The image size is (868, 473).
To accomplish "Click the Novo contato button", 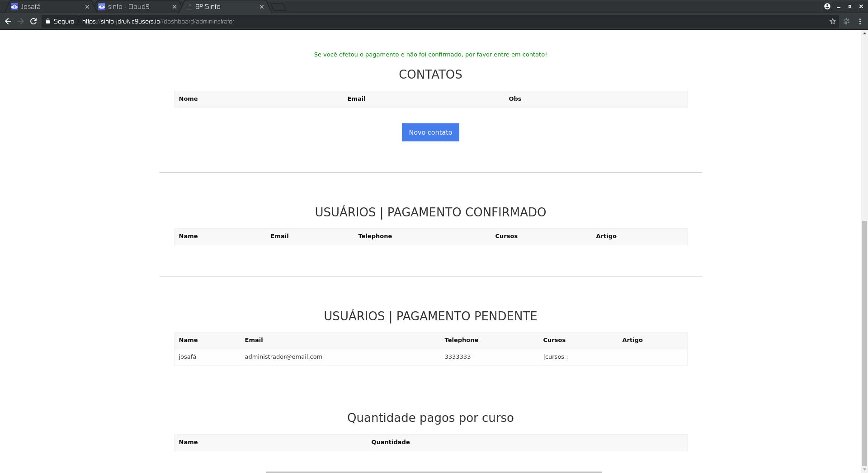I will pyautogui.click(x=430, y=132).
